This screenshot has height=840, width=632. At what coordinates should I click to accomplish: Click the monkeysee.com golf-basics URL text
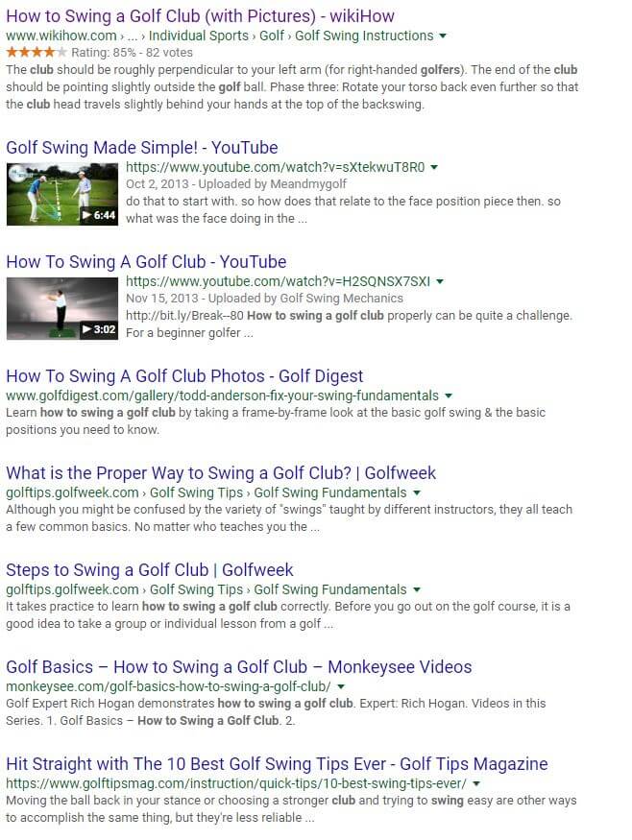[168, 686]
